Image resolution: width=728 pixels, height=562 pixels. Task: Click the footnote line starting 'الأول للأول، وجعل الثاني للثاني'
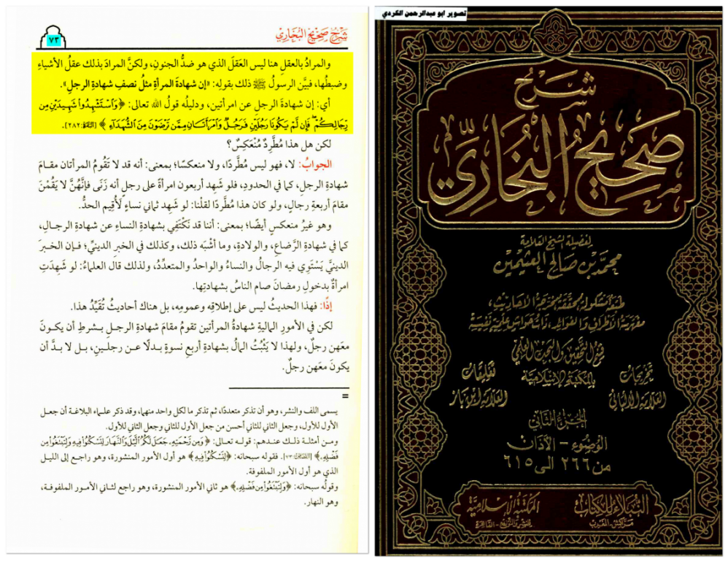coord(222,426)
